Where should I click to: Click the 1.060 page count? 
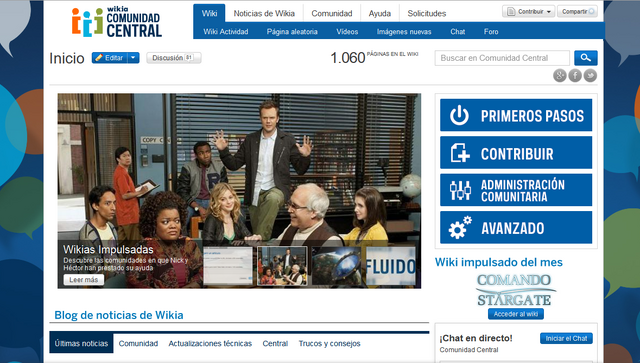[x=348, y=58]
